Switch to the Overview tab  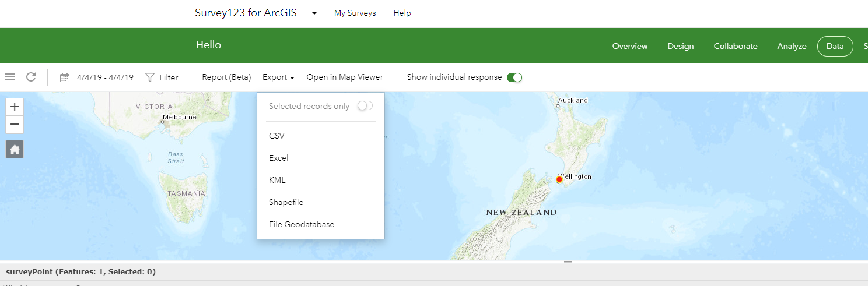[x=630, y=46]
